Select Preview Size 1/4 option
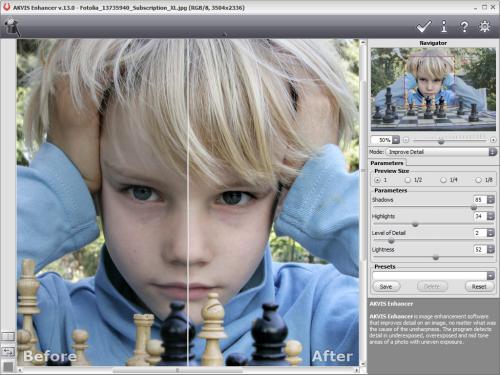This screenshot has width=500, height=375. tap(443, 180)
